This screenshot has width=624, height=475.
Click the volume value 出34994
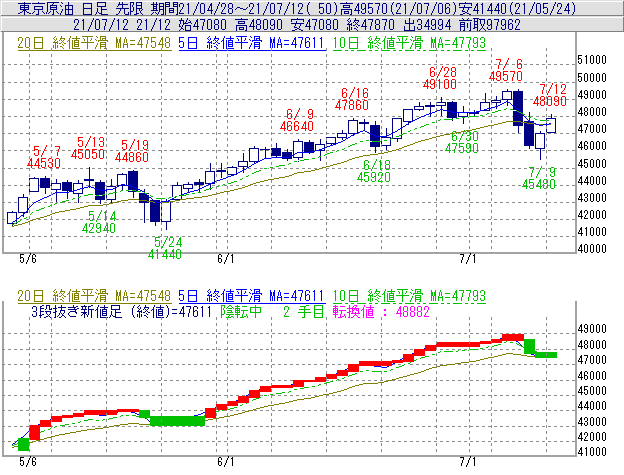(x=427, y=25)
